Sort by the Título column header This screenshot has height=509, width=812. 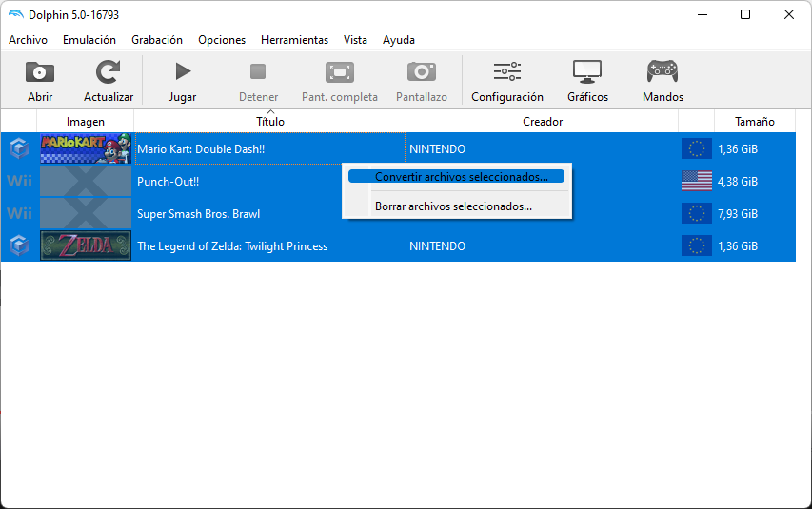pos(269,121)
